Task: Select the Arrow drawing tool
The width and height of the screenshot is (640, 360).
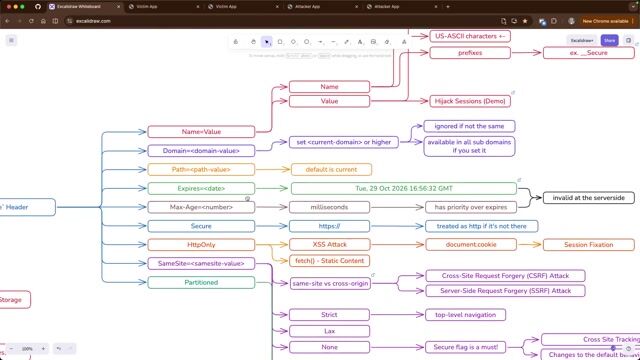Action: pos(320,42)
